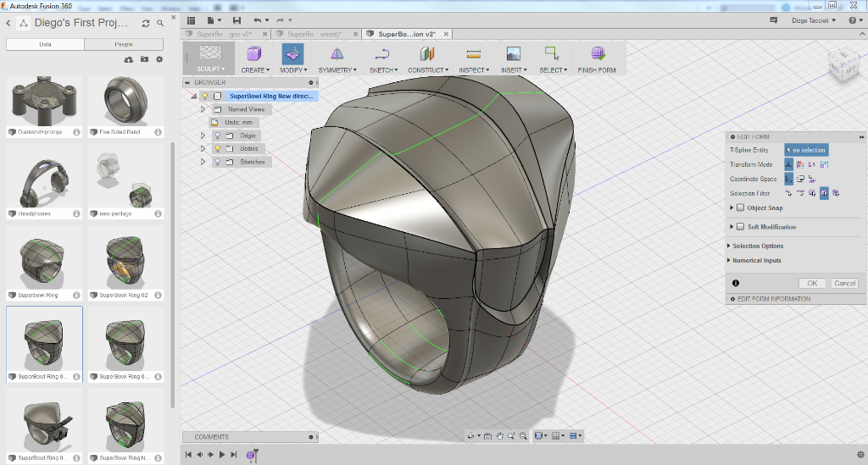
Task: Select the Symmetry tool icon
Action: click(337, 54)
